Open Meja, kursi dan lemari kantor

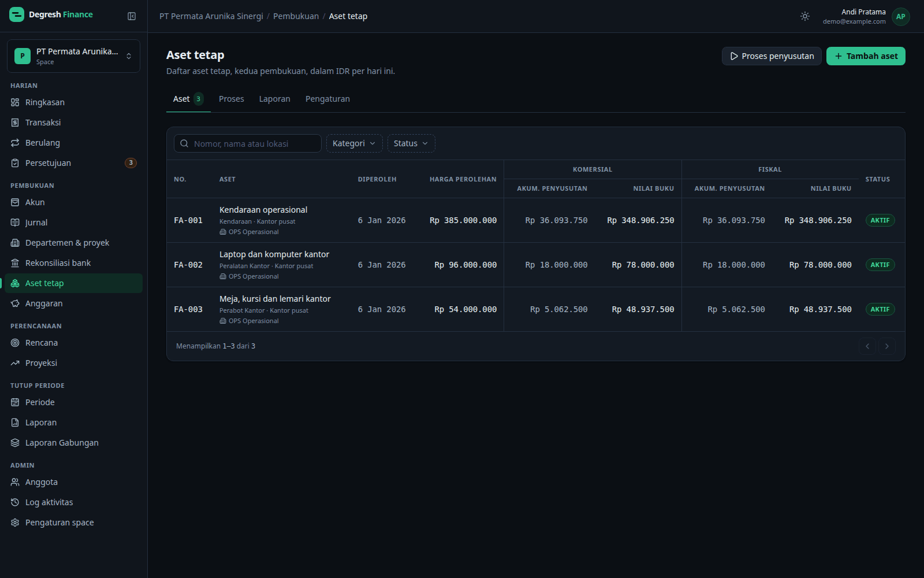(535, 309)
